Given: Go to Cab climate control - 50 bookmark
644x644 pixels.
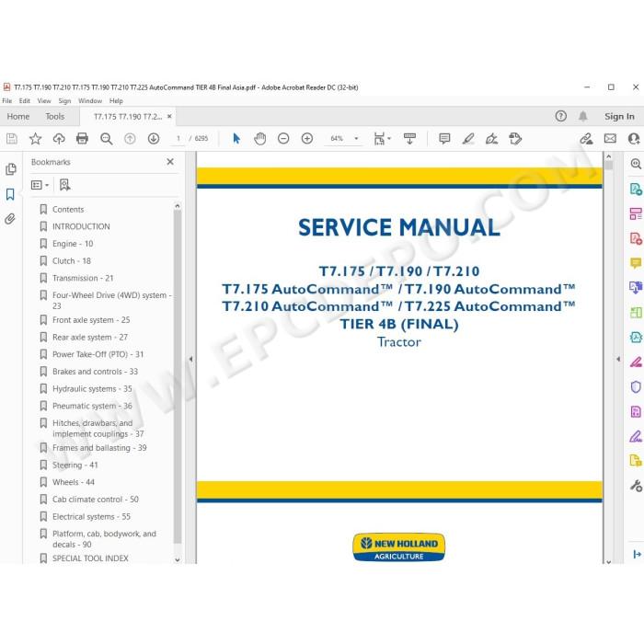Looking at the screenshot, I should pos(96,500).
